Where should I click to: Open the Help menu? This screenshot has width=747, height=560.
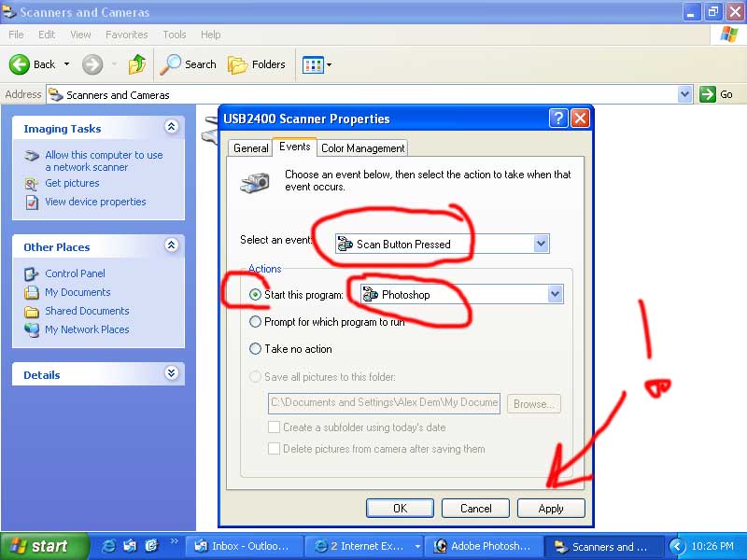(x=211, y=35)
